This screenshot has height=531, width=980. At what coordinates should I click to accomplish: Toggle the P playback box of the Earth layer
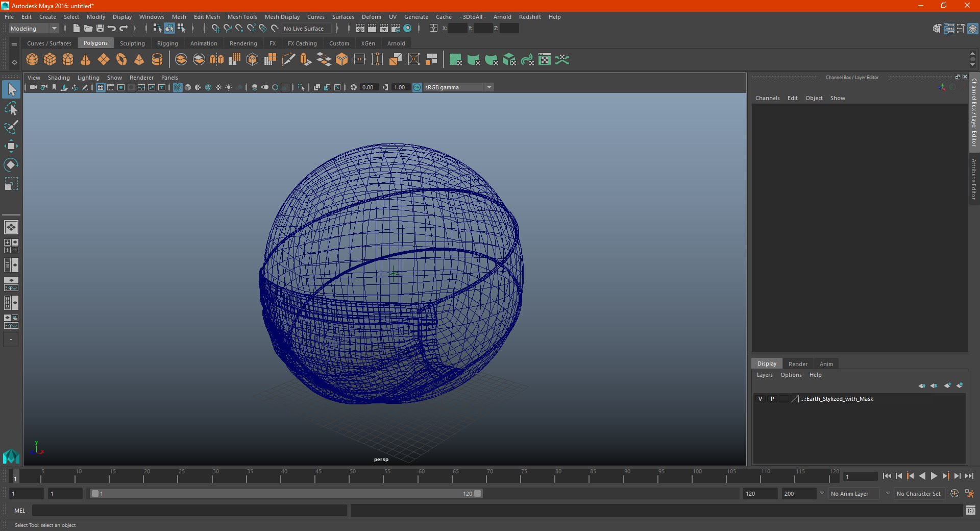[x=772, y=399]
